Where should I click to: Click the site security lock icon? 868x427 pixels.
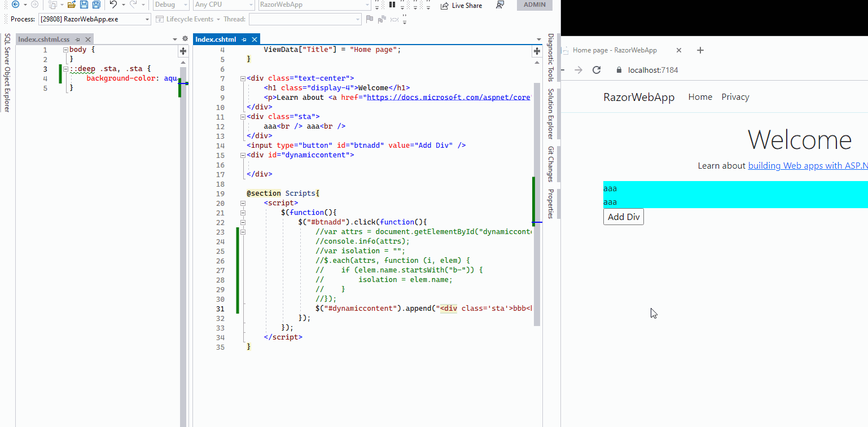[x=619, y=70]
